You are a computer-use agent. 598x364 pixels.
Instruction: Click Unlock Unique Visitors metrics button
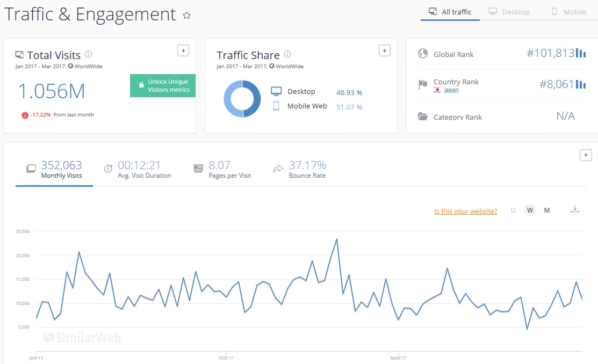163,86
